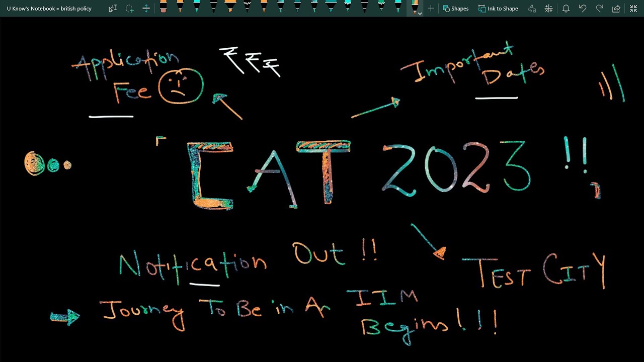
Task: Open the selected pen's options chevron
Action: pos(420,14)
